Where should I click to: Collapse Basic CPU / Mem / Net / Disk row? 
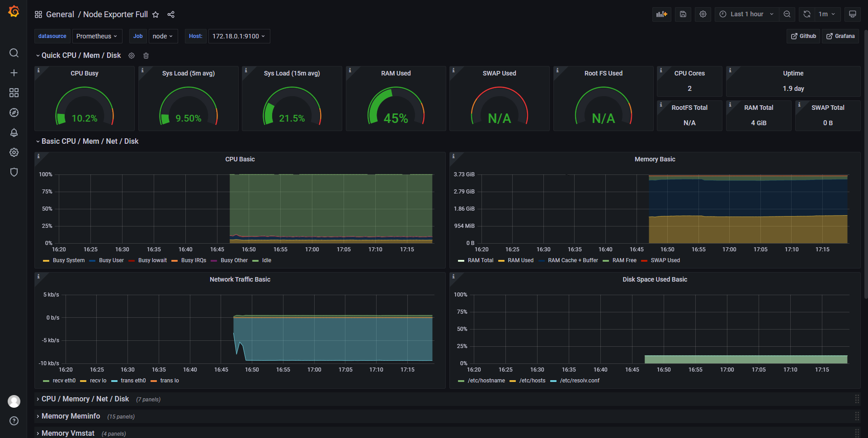tap(87, 141)
